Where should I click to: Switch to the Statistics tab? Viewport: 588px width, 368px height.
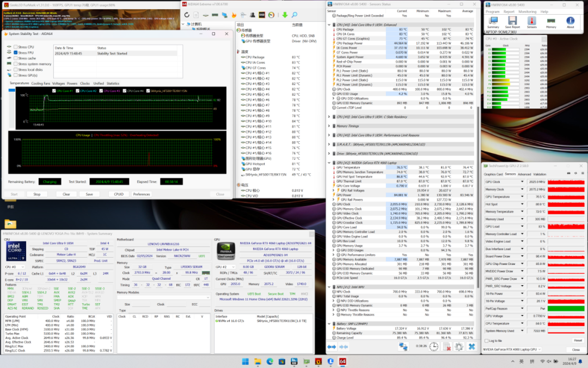click(113, 83)
